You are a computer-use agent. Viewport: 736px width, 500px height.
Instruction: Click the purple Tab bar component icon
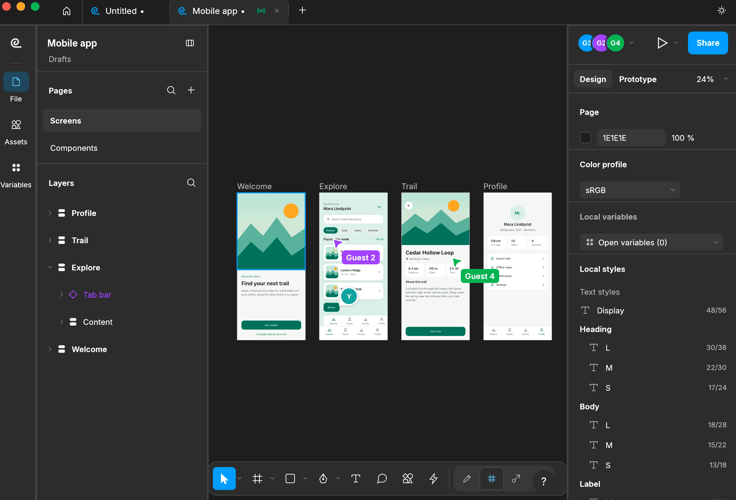(x=73, y=295)
